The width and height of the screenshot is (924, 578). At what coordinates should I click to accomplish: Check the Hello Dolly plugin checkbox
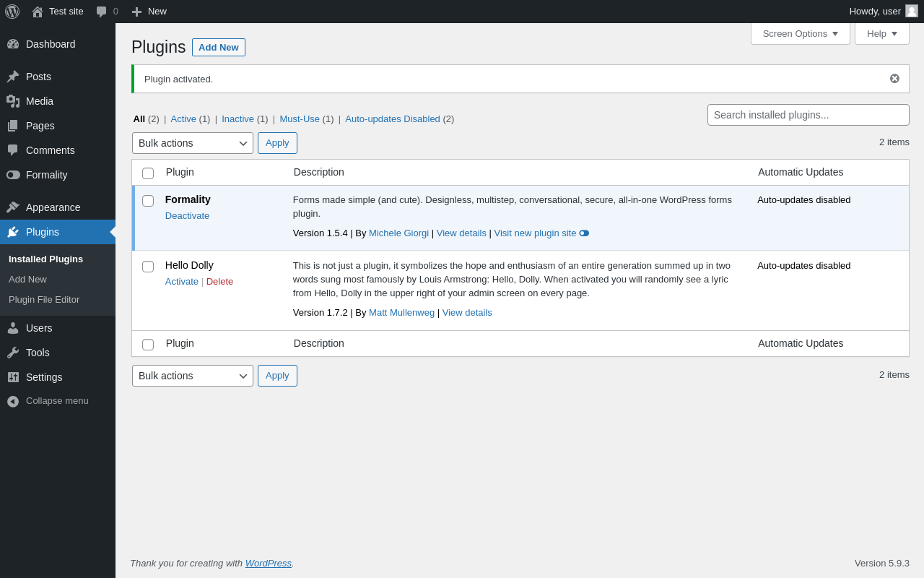pos(148,267)
